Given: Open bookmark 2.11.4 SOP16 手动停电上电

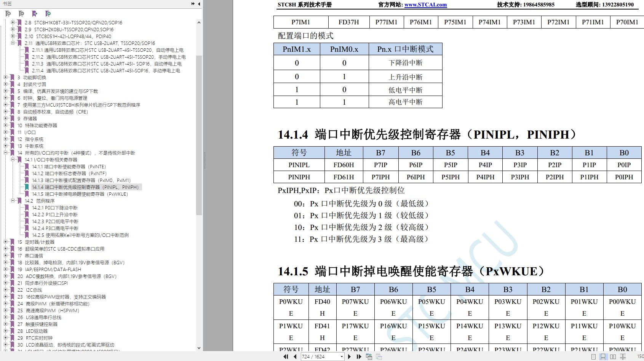Looking at the screenshot, I should point(106,71).
